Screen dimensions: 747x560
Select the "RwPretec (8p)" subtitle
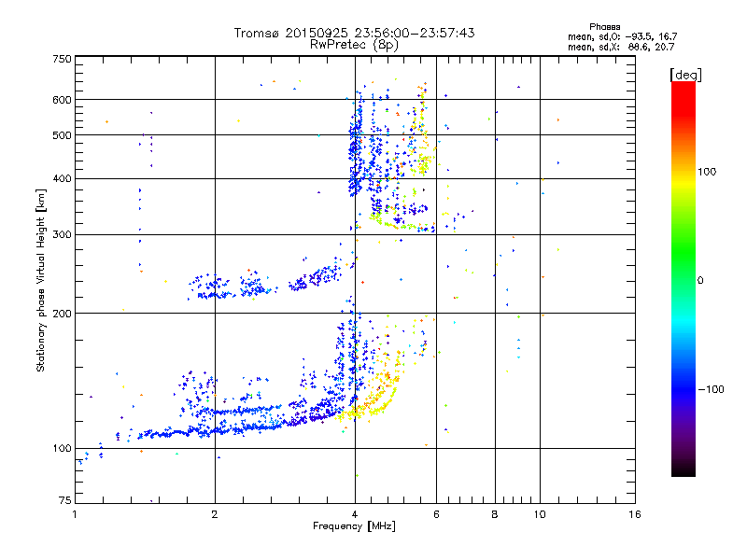[354, 45]
